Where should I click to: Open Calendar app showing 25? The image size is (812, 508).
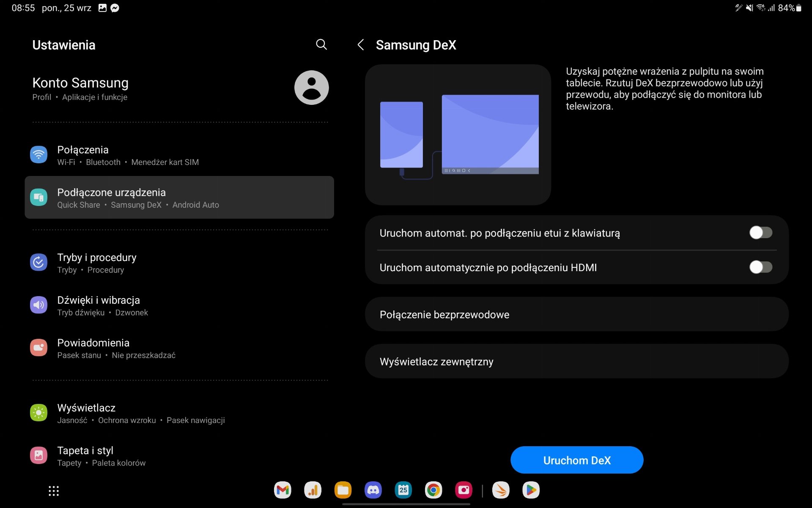point(403,490)
